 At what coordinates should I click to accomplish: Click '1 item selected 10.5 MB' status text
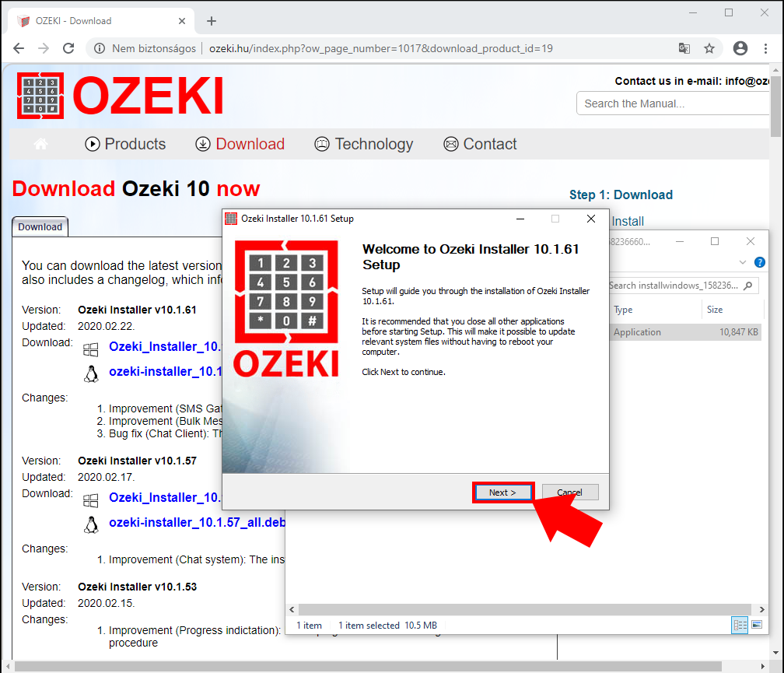[x=387, y=626]
